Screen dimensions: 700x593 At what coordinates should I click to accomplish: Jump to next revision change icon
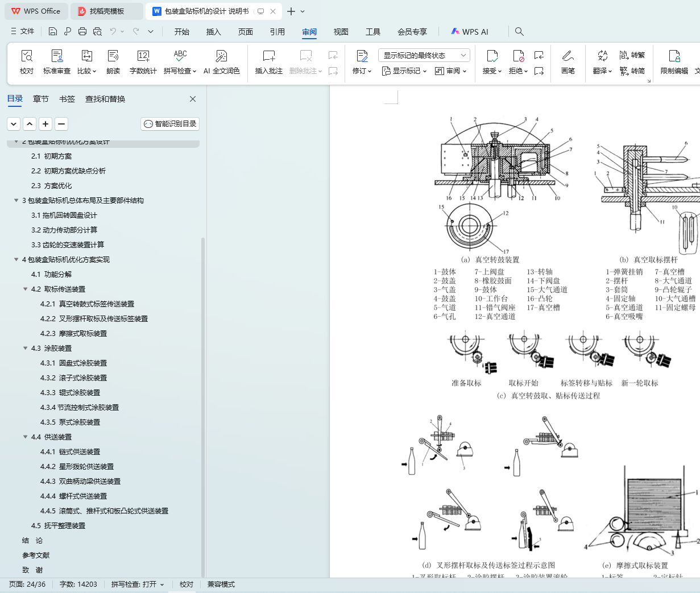[539, 71]
